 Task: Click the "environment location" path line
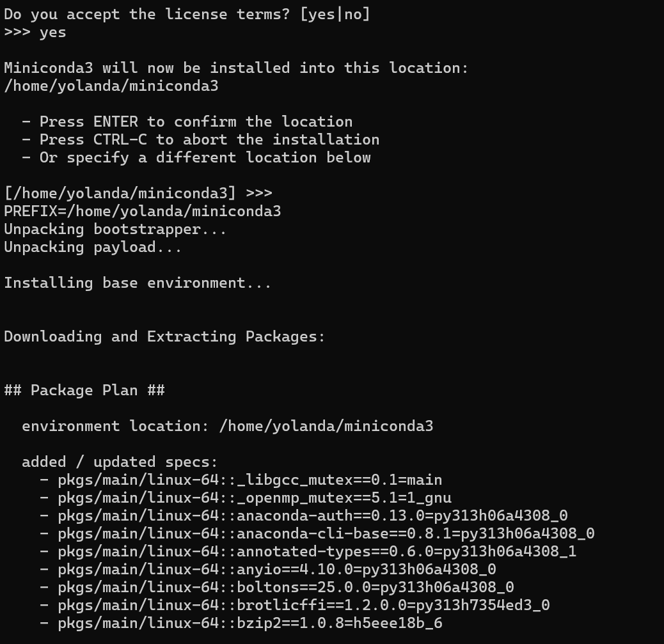227,426
